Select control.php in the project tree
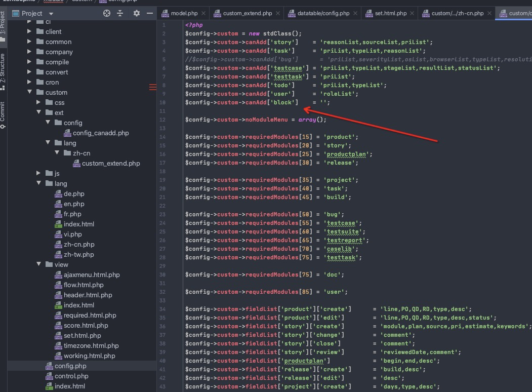This screenshot has height=392, width=532. [71, 376]
